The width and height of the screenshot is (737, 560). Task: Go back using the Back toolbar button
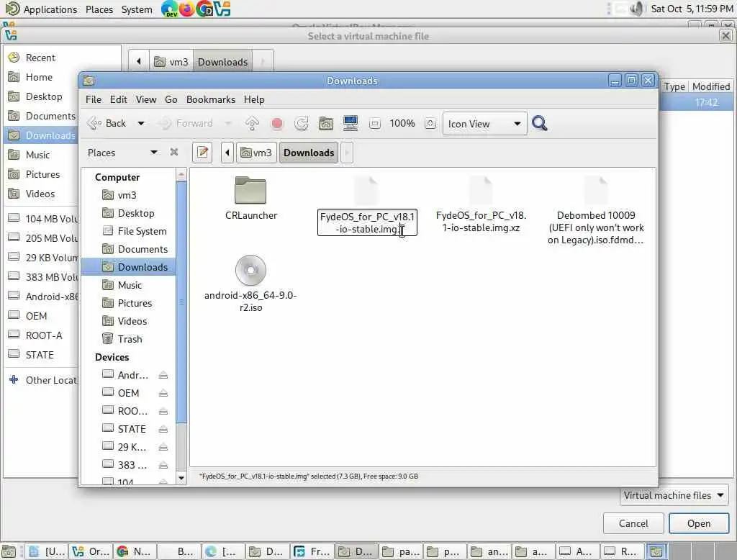click(107, 124)
